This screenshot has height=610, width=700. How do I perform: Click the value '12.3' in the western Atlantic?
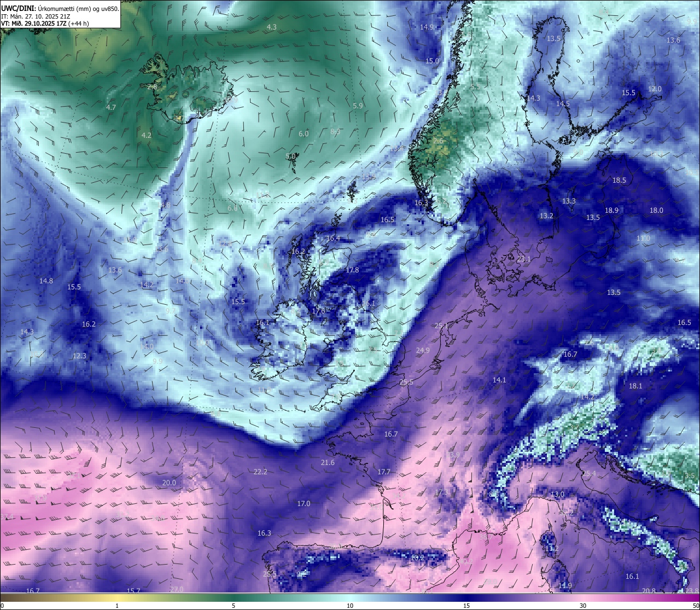click(79, 356)
